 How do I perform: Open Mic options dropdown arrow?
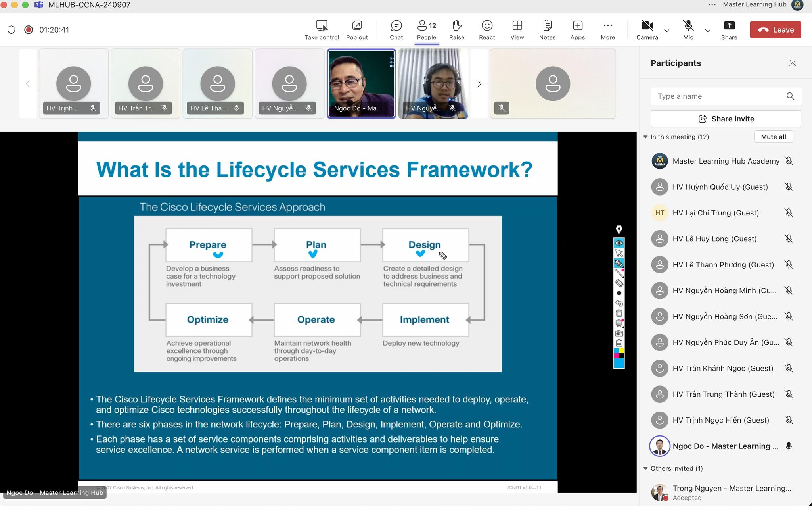708,30
